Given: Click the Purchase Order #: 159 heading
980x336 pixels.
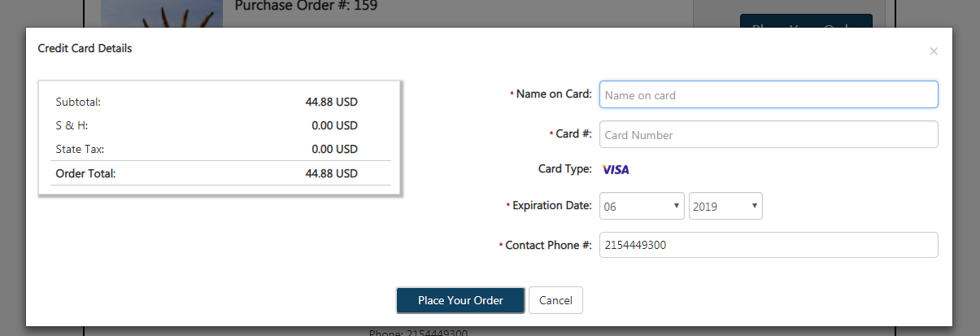Looking at the screenshot, I should (306, 7).
